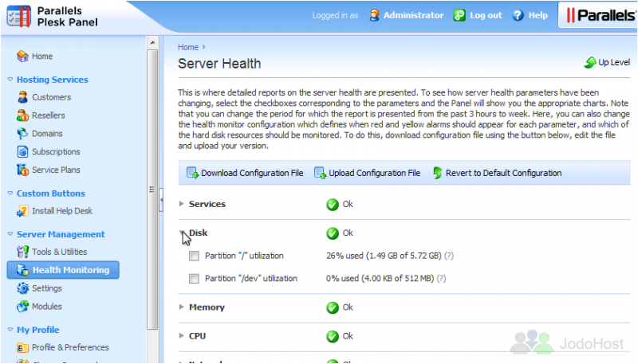Click the green Ok checkmark for CPU
Screen dimensions: 638x364
pos(333,336)
